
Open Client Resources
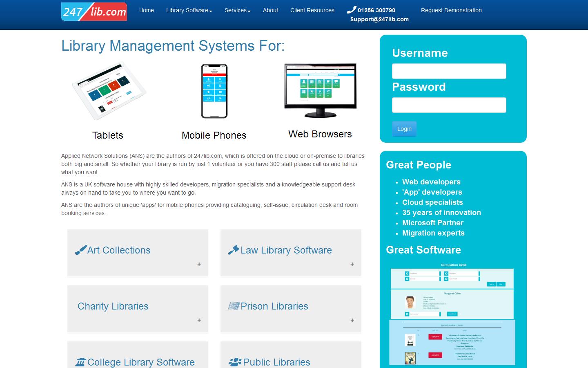[312, 10]
